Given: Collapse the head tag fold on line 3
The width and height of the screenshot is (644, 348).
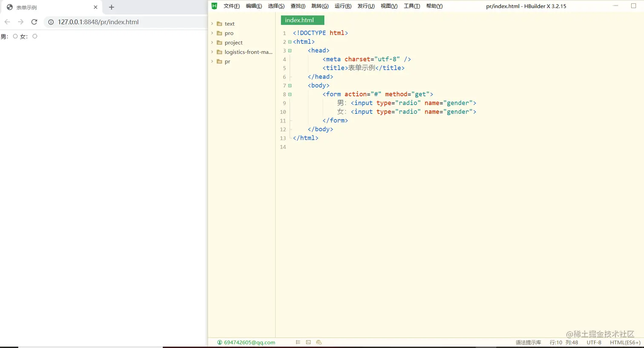Looking at the screenshot, I should [290, 51].
